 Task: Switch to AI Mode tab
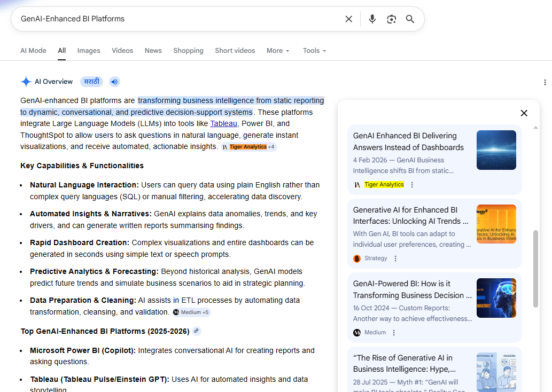(x=33, y=51)
